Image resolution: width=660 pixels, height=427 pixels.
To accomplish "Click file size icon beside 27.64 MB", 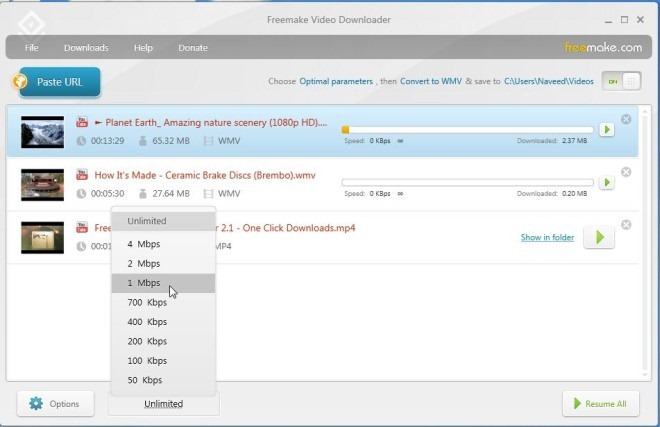I will [x=143, y=194].
